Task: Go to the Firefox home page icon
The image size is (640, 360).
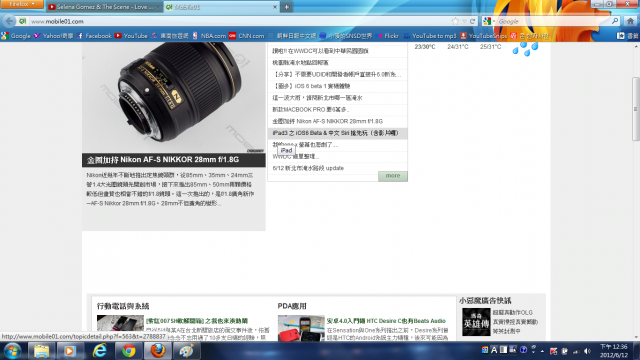Action: coord(631,21)
